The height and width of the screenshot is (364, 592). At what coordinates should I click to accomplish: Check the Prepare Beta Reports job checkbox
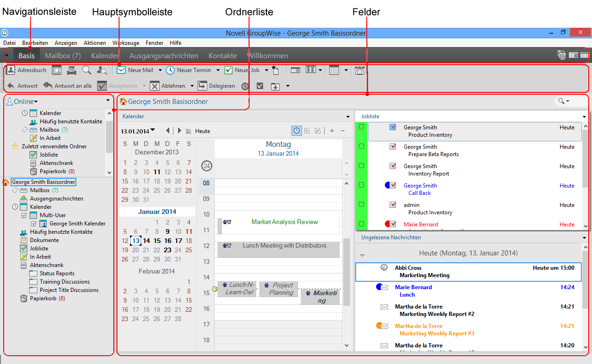[362, 146]
